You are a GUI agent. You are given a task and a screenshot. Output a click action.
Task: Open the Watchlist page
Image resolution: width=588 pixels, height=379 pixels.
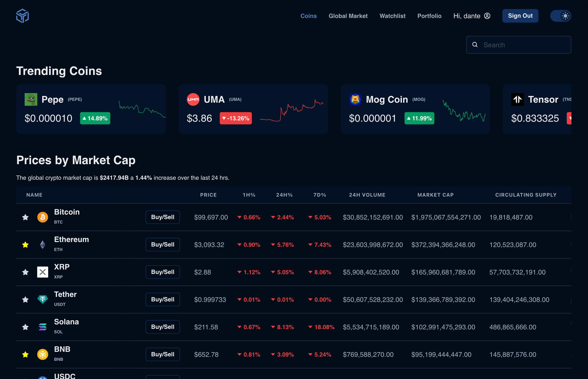pyautogui.click(x=392, y=16)
